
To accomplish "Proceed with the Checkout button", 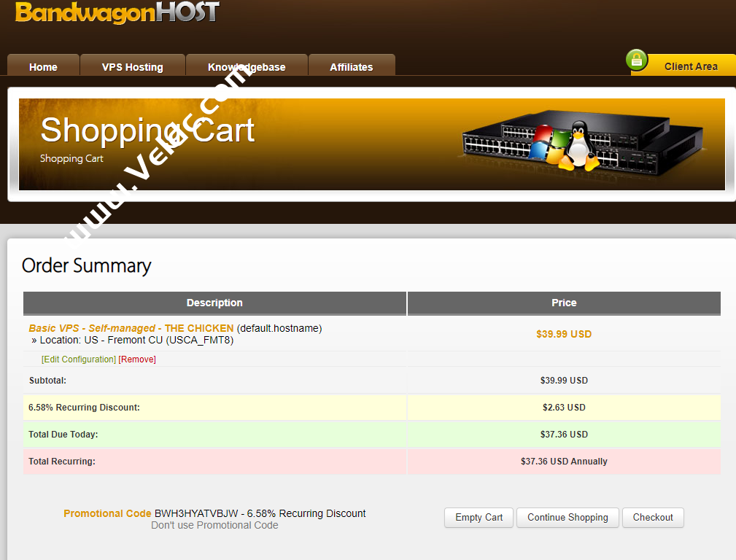I will click(x=653, y=517).
